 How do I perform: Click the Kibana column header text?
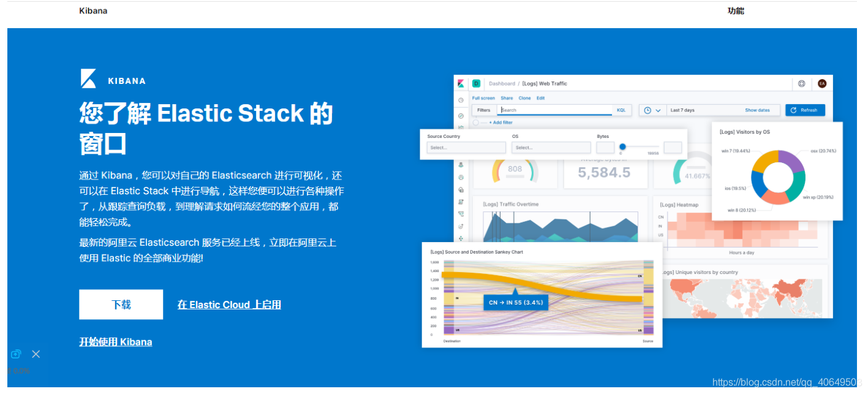93,10
